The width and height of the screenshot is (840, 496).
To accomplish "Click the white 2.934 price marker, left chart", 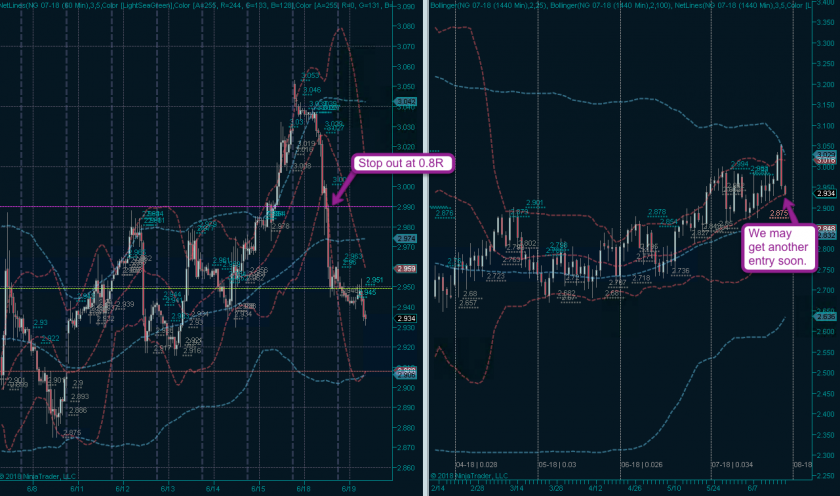I will (405, 319).
